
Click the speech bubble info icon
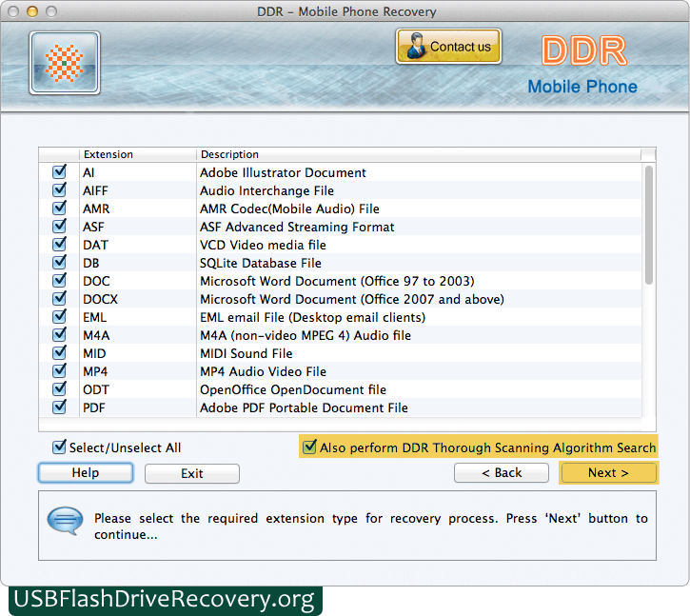65,521
